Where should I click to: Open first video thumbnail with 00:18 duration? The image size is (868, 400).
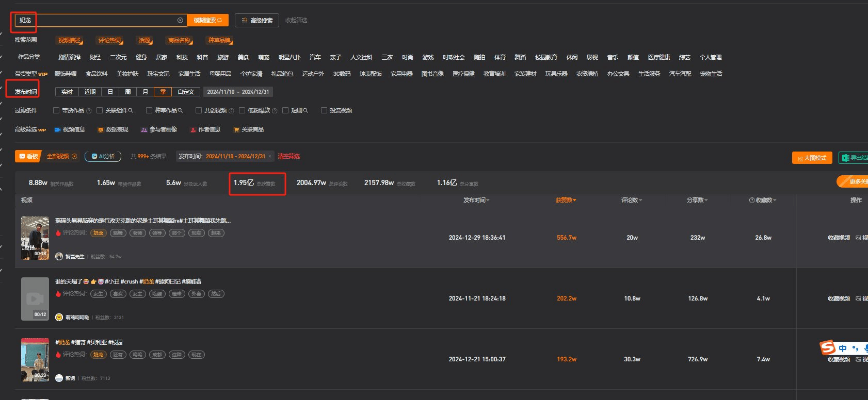click(35, 238)
